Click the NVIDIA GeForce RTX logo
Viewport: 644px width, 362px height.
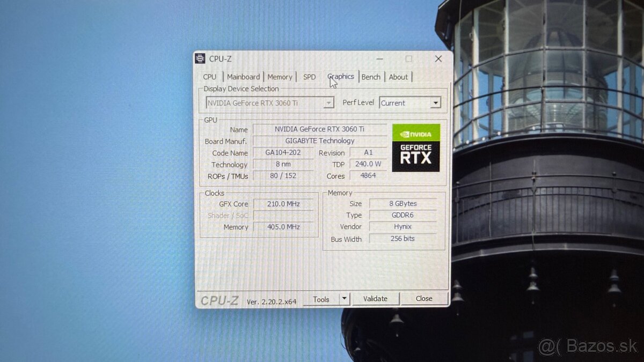416,148
